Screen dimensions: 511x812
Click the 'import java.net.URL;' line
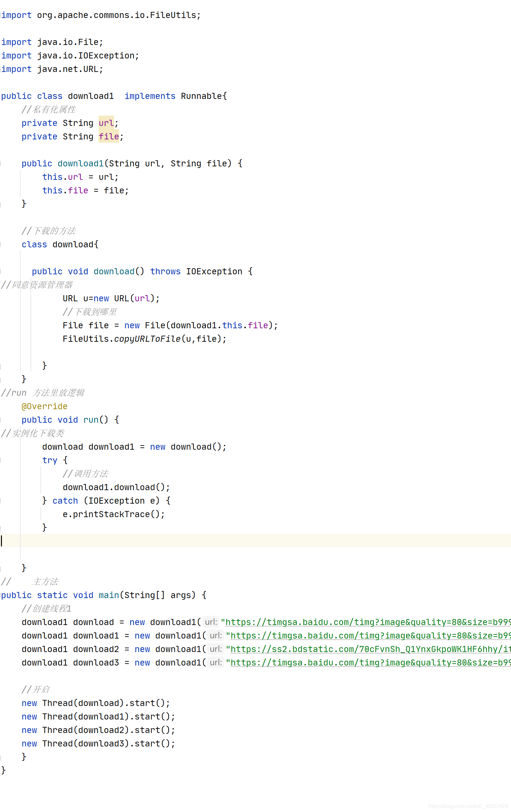coord(52,69)
